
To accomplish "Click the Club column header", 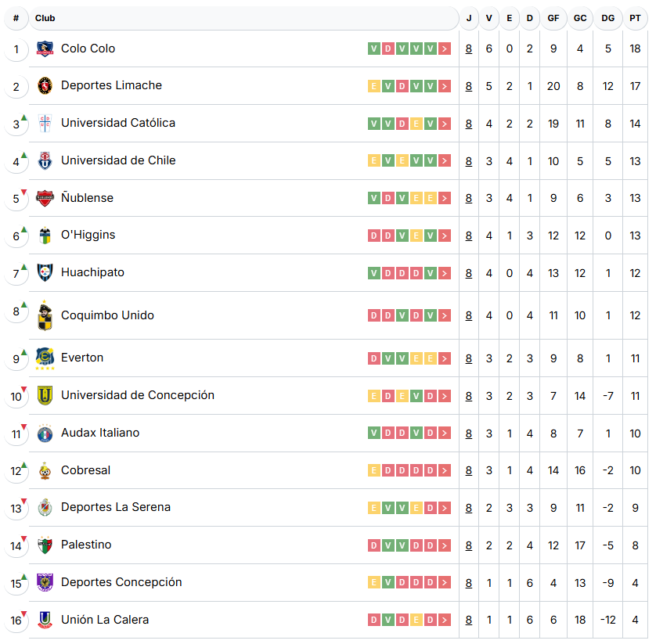I will [45, 18].
